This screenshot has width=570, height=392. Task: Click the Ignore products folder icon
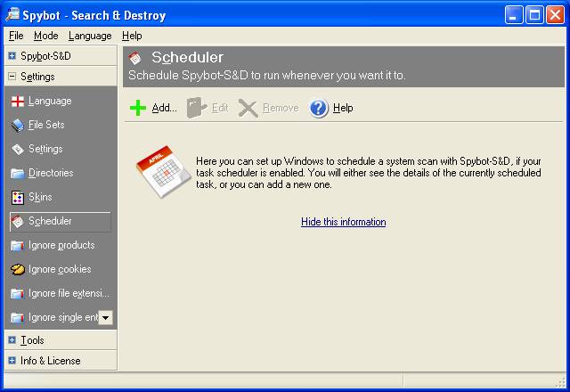pyautogui.click(x=18, y=246)
